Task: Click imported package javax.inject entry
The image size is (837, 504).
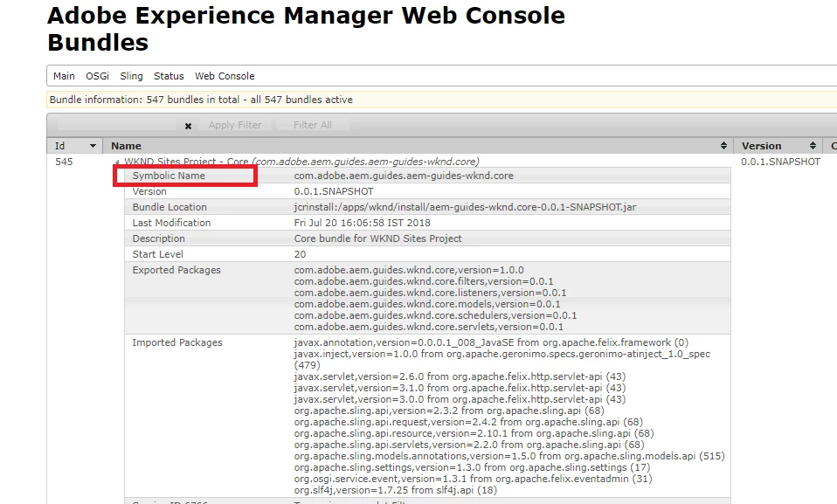Action: point(502,359)
